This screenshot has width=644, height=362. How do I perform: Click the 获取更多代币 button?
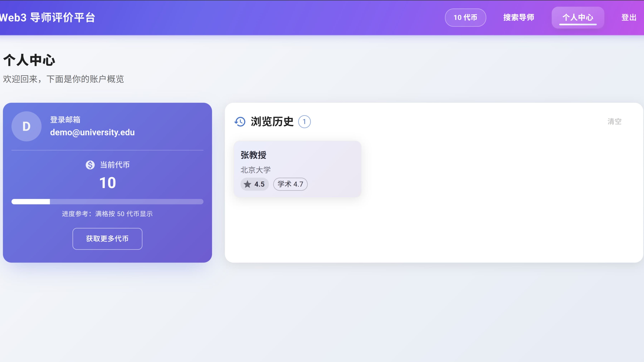[x=107, y=239]
